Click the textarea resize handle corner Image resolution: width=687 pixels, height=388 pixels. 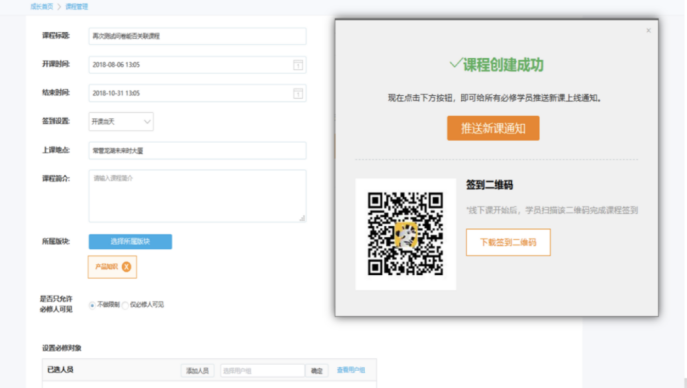pyautogui.click(x=302, y=218)
